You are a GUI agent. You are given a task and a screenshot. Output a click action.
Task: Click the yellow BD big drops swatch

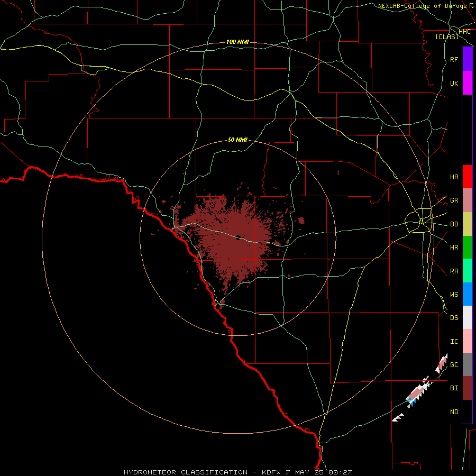click(x=467, y=224)
